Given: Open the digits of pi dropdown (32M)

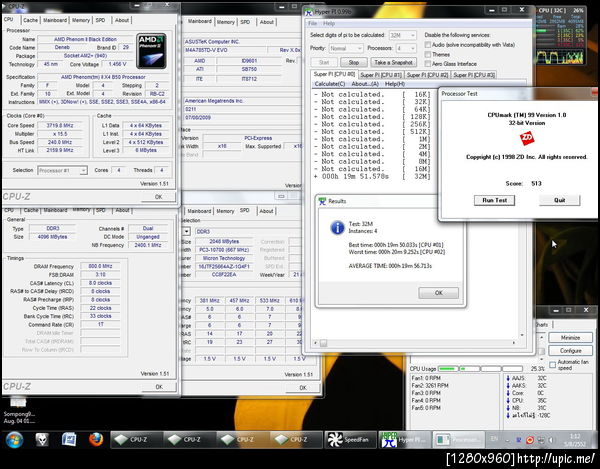Looking at the screenshot, I should [402, 35].
